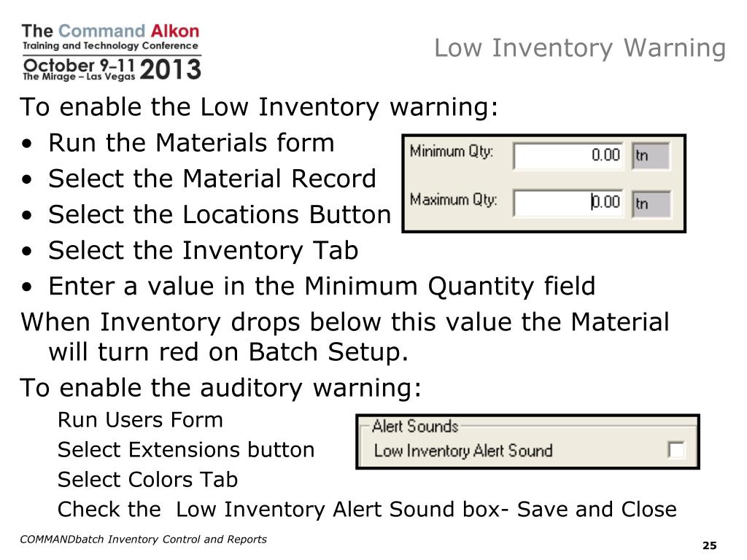
Task: Check the Low Inventory Alert Sound box
Action: (x=676, y=449)
